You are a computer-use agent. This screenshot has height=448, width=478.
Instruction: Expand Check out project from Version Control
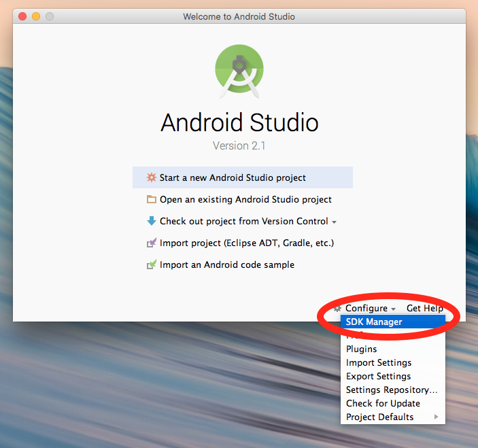[247, 221]
